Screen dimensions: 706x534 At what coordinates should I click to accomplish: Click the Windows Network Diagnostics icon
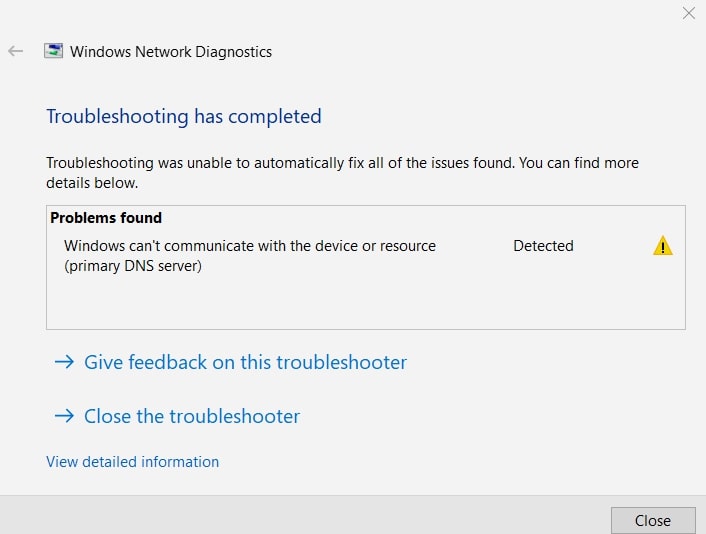[x=53, y=51]
